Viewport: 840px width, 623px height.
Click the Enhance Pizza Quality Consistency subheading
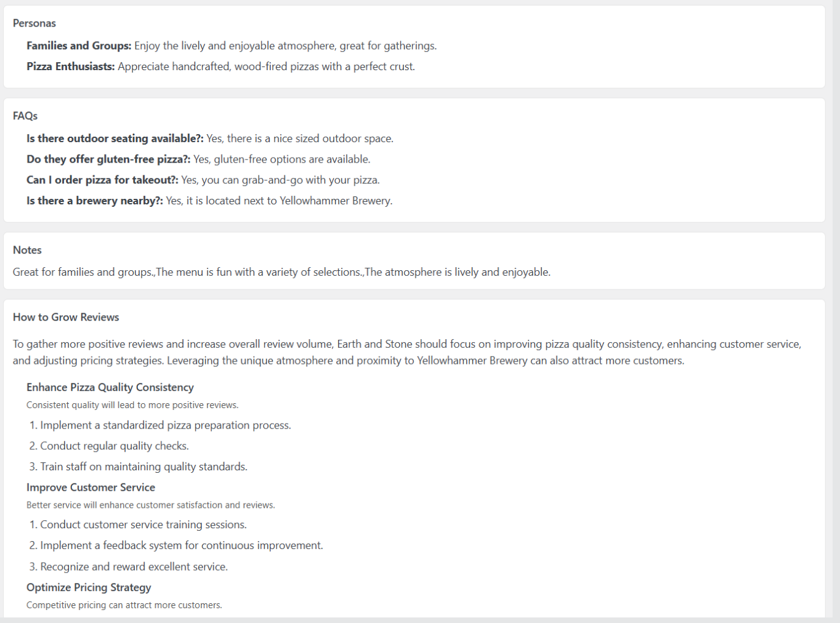point(110,387)
